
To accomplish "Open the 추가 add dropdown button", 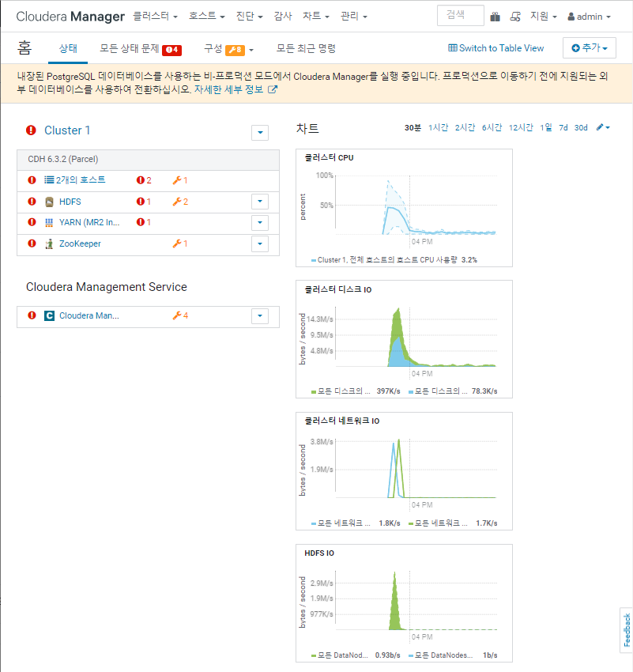I will [590, 48].
